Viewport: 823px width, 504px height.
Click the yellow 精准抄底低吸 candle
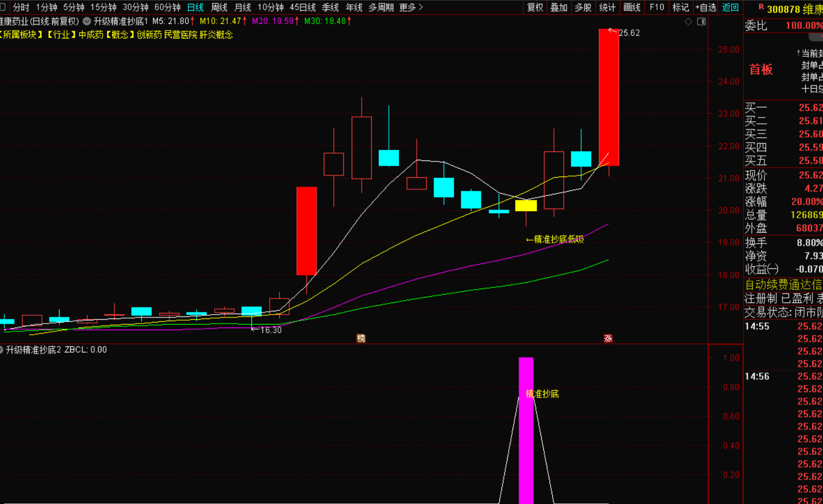pos(526,206)
